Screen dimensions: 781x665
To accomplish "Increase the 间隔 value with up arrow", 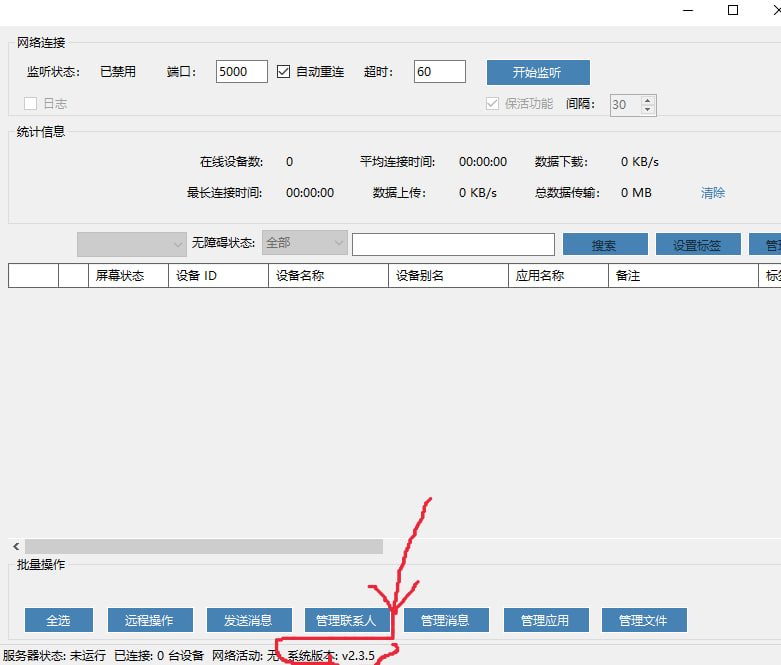I will [x=648, y=100].
